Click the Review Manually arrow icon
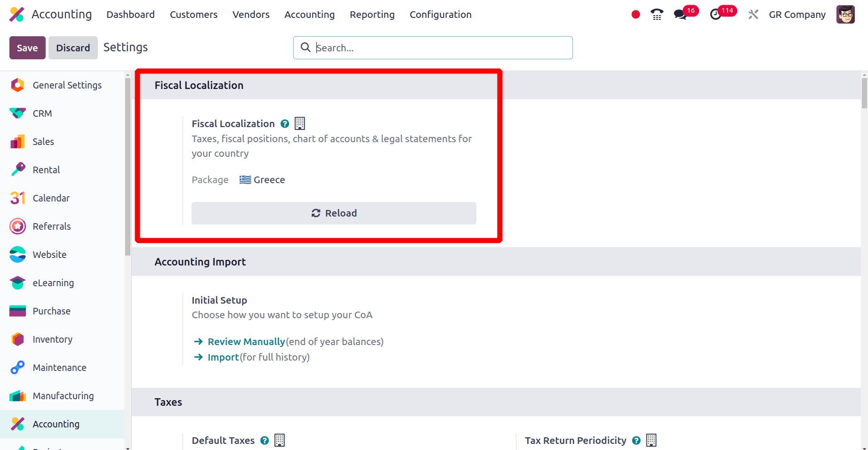 pyautogui.click(x=199, y=342)
